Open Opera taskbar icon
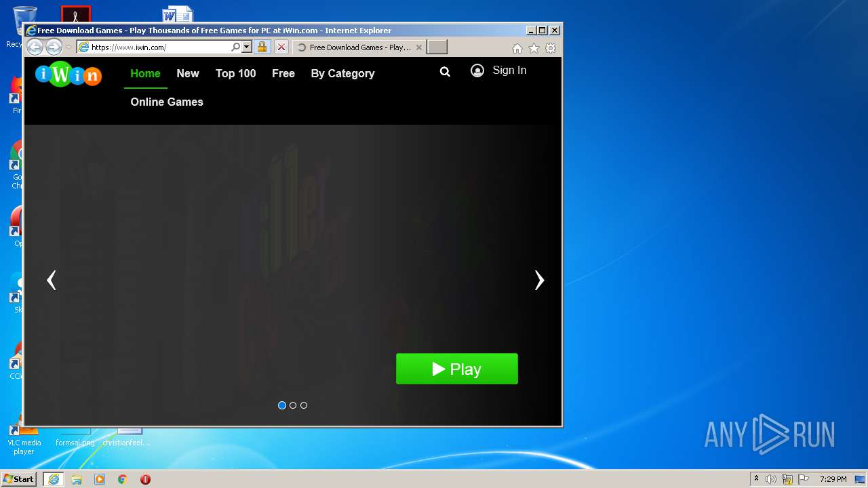Viewport: 868px width, 488px height. pos(145,479)
